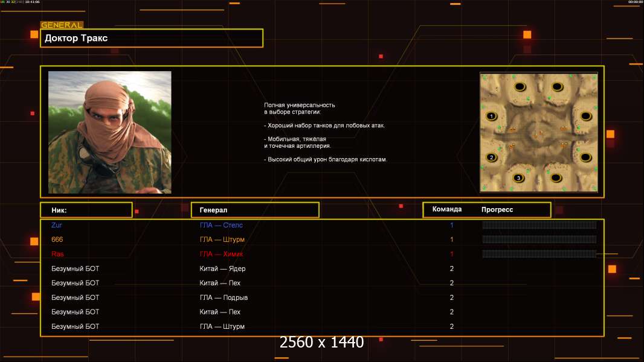Click the Прогресс column header
644x362 pixels.
click(x=497, y=209)
